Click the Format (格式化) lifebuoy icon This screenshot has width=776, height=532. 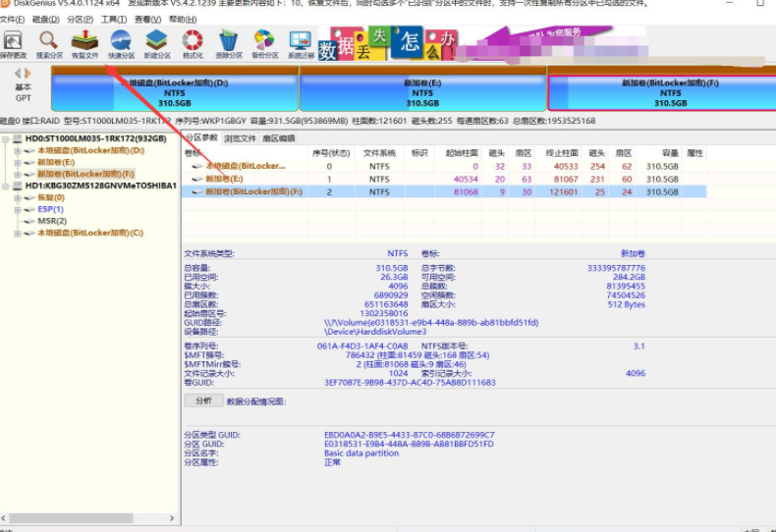[193, 43]
